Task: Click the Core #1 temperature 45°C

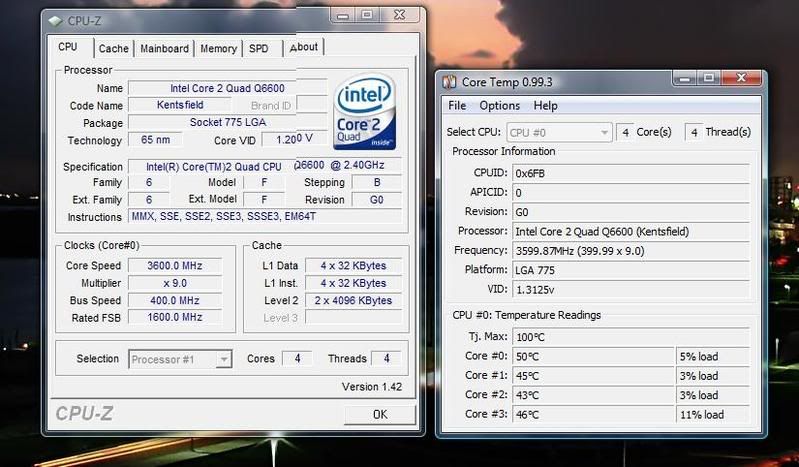Action: pyautogui.click(x=594, y=376)
